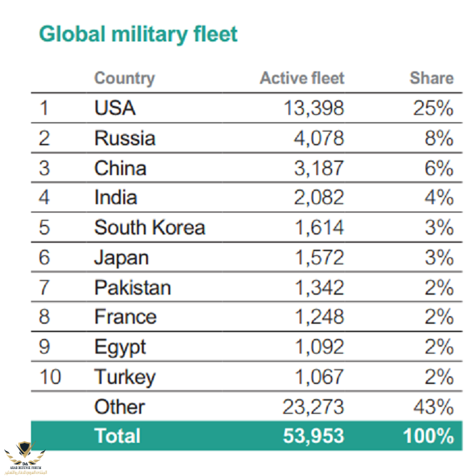
Task: Click the rank number 10
Action: pyautogui.click(x=50, y=377)
